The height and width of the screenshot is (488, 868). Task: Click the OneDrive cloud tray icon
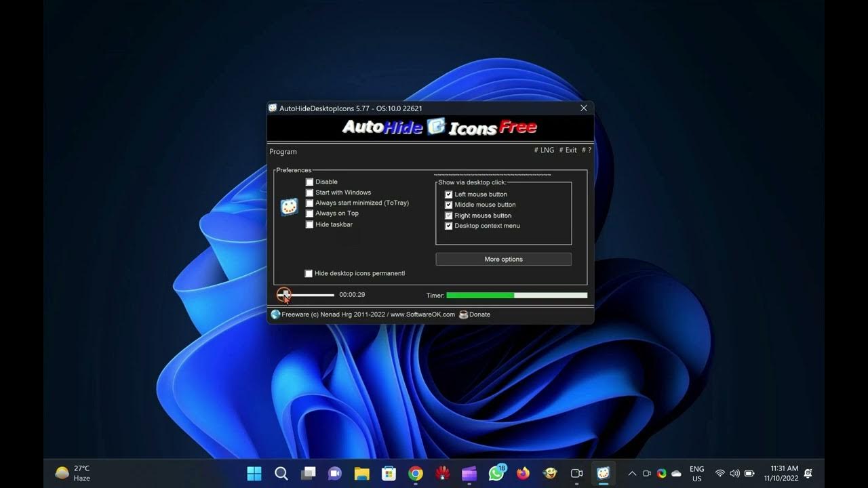(x=676, y=473)
